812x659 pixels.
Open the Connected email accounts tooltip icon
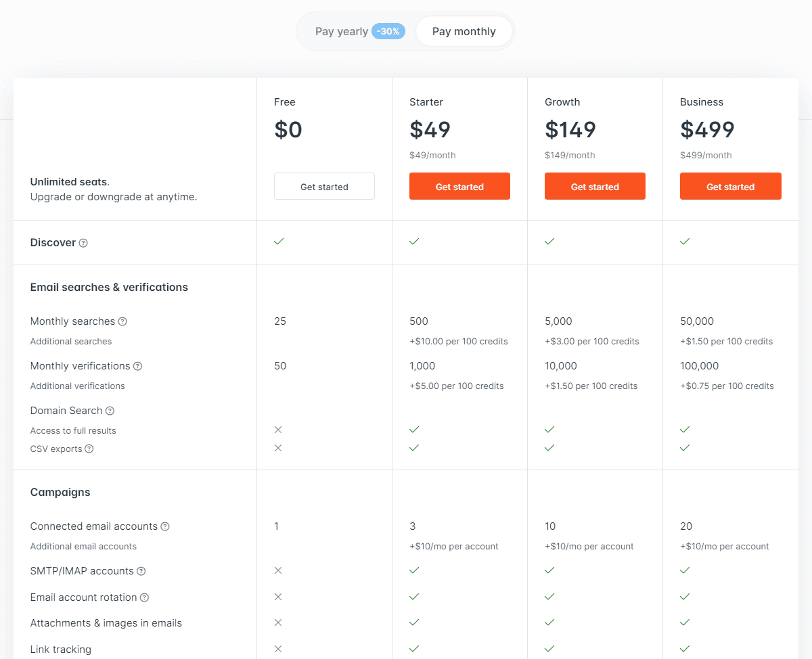166,526
